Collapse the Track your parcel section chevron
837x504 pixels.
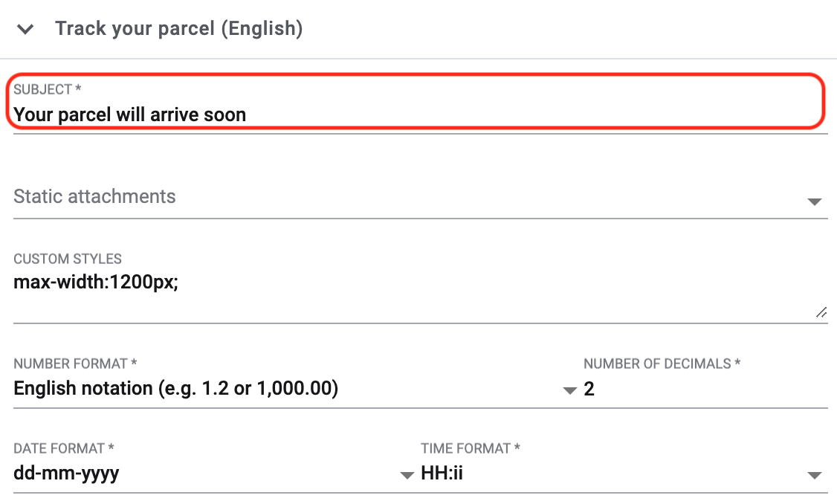[26, 30]
